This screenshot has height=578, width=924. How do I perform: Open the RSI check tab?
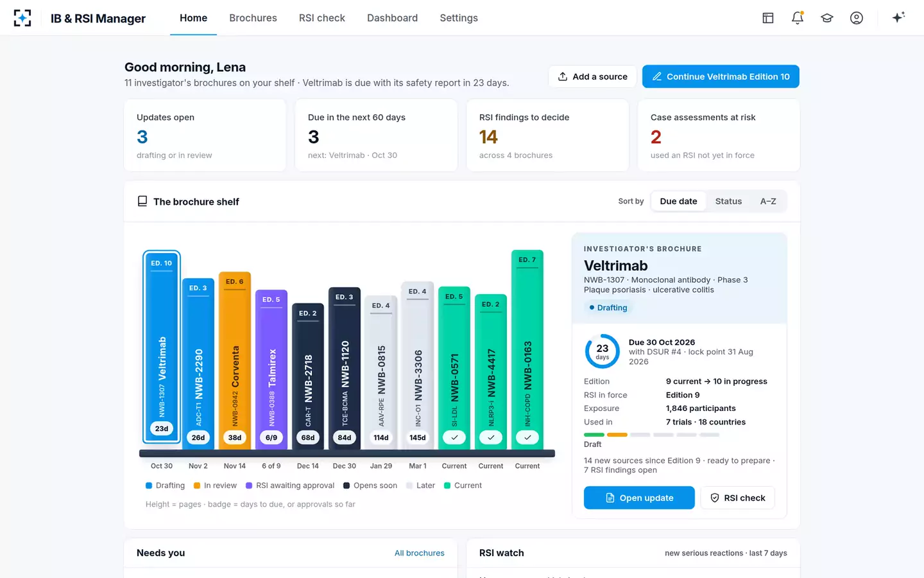(322, 18)
